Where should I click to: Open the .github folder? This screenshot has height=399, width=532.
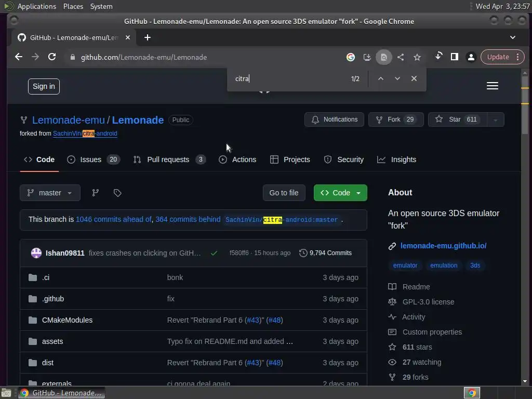click(53, 299)
